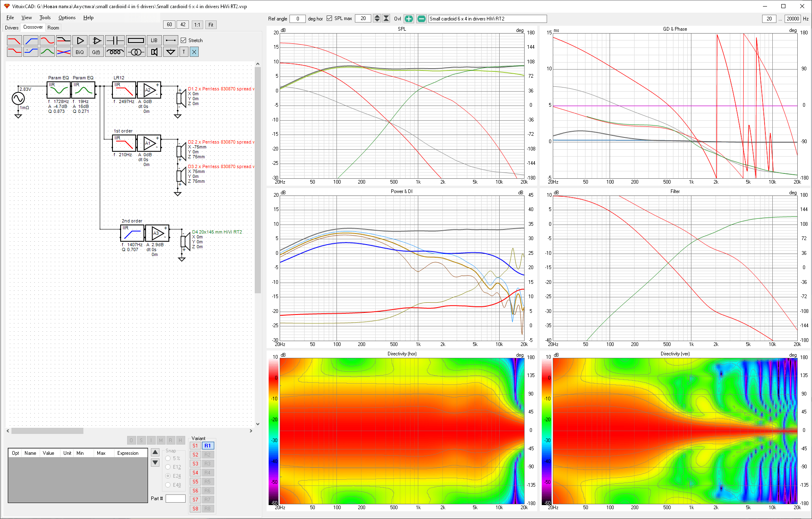Insert an inductor coil component
Image resolution: width=812 pixels, height=519 pixels.
click(115, 52)
